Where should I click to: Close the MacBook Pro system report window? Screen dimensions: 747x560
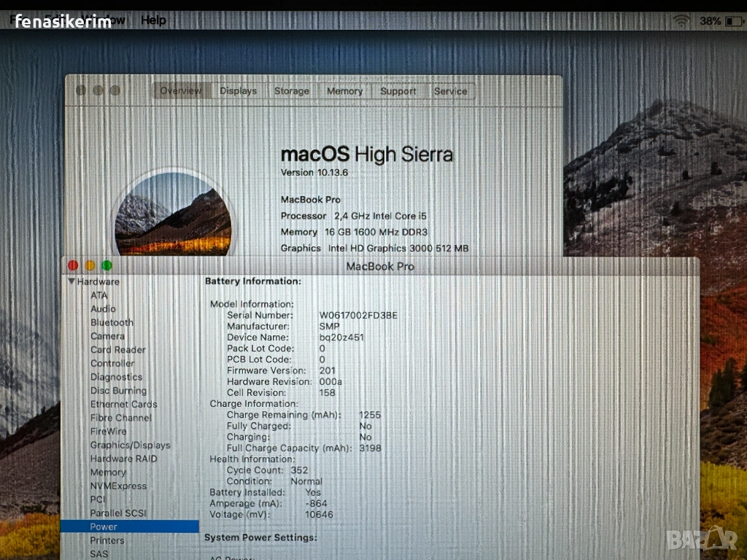pos(73,266)
